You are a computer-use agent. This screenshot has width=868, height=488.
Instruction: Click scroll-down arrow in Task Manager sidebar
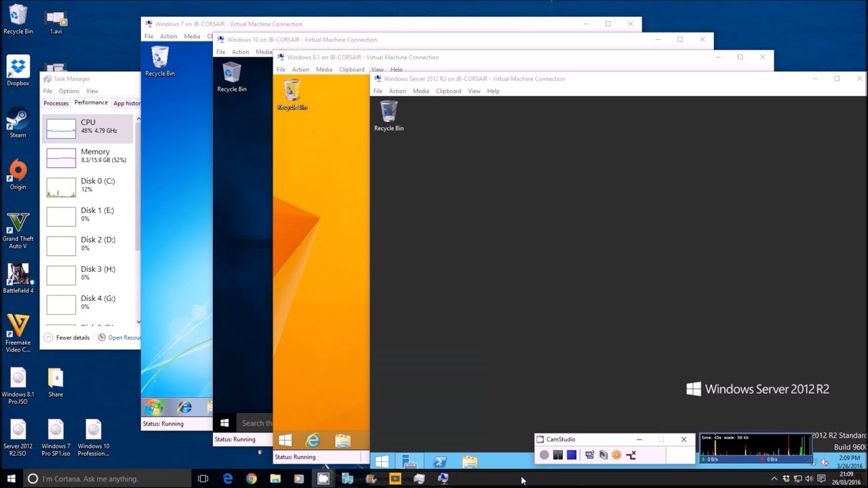click(x=138, y=322)
